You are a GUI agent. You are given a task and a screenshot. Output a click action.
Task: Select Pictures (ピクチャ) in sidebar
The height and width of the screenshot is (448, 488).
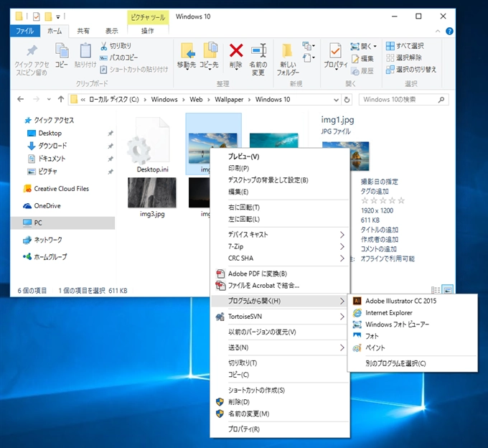tap(47, 171)
